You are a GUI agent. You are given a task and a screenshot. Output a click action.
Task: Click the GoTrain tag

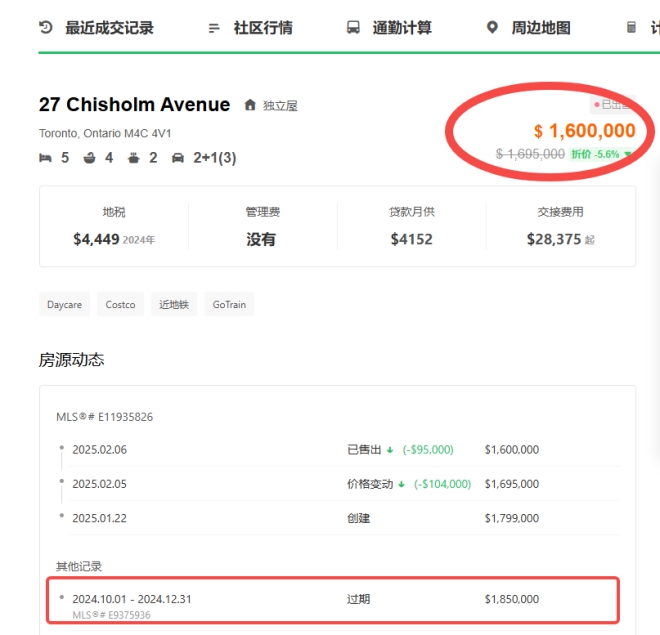[x=228, y=305]
